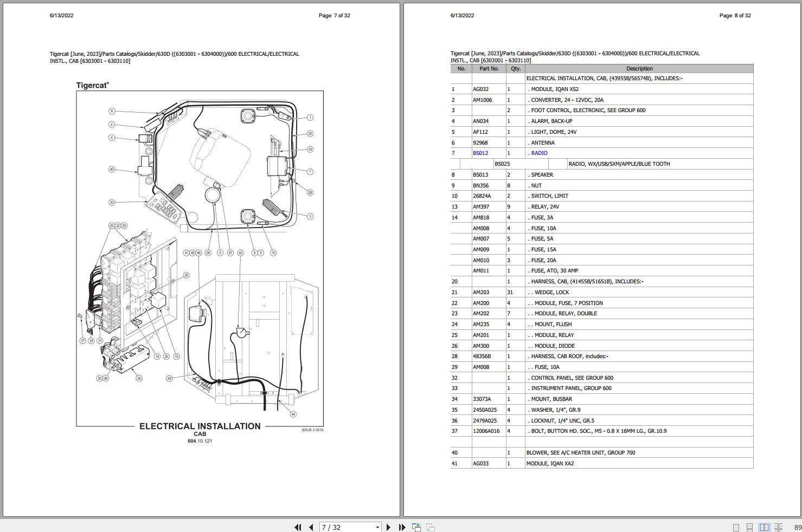Select 'SWITCH, LIMIT' description
802x532 pixels.
(x=550, y=196)
